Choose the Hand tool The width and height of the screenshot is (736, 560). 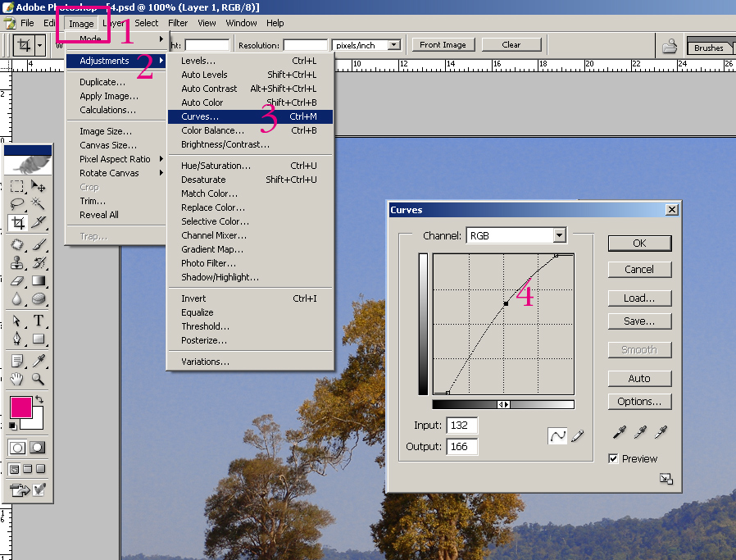click(x=17, y=379)
